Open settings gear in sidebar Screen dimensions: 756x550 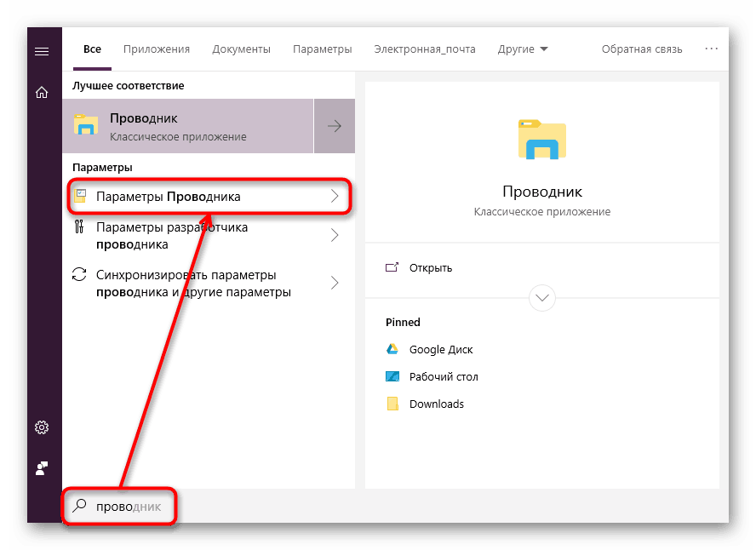tap(42, 427)
